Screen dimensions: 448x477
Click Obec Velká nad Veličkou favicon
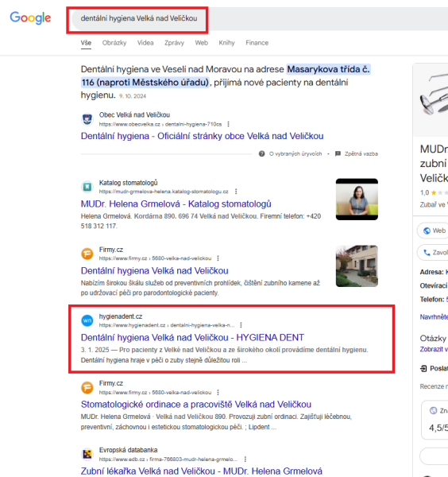point(87,119)
